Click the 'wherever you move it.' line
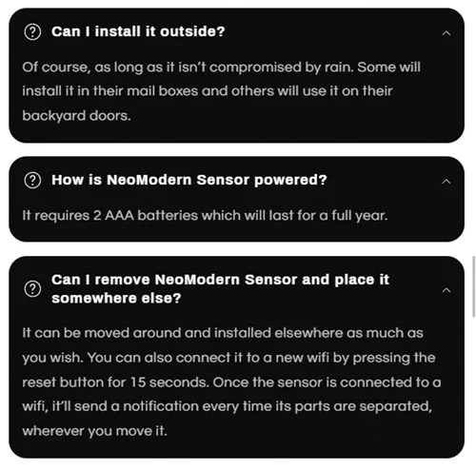Viewport: 476px width, 469px height. 94,431
